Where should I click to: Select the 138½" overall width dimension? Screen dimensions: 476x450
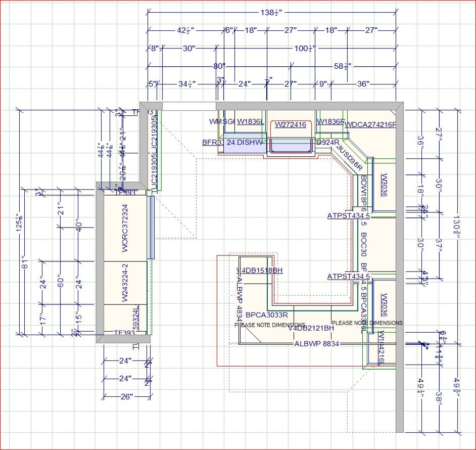click(x=271, y=13)
